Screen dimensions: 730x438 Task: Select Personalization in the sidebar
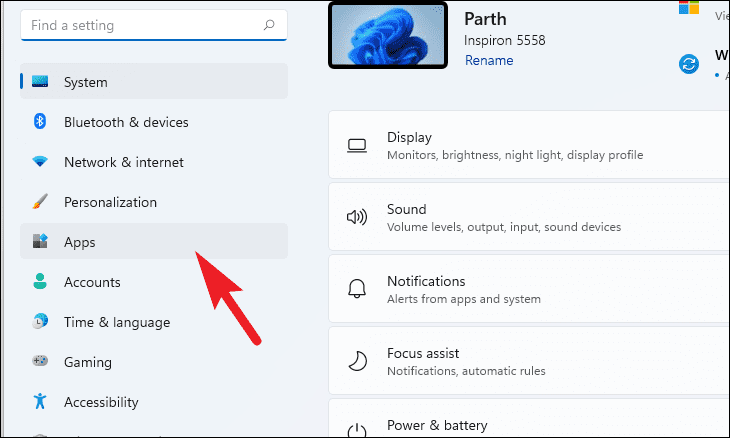[x=154, y=202]
